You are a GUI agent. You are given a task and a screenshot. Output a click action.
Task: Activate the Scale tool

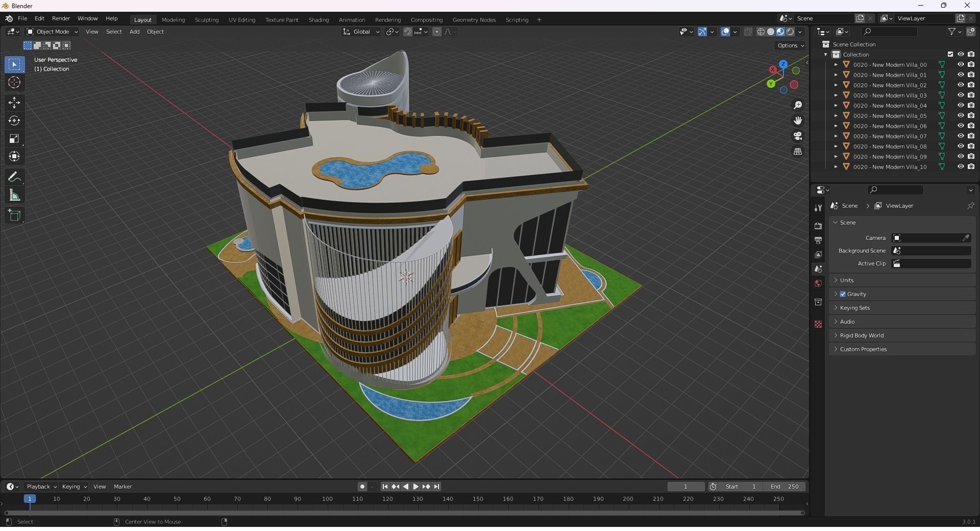click(14, 138)
